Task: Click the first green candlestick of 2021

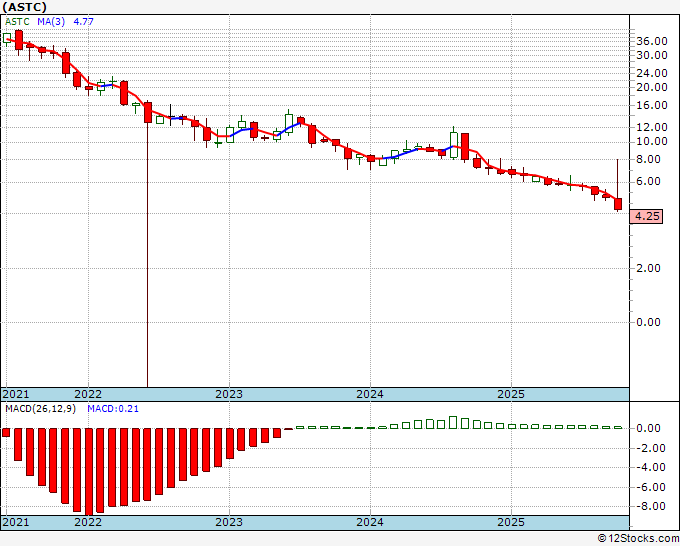Action: coord(7,38)
